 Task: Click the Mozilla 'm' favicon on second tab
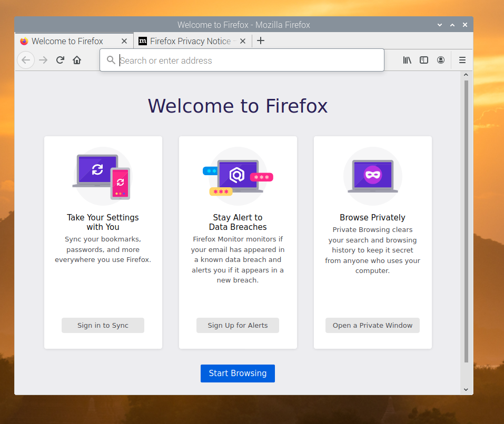[142, 41]
